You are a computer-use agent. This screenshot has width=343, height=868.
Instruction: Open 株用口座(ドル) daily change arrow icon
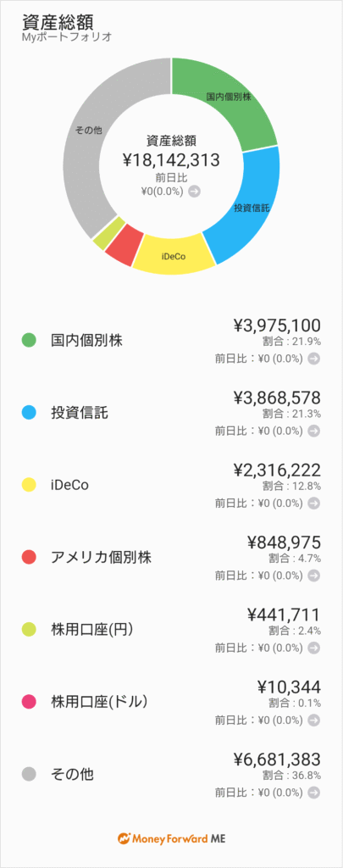(x=313, y=721)
